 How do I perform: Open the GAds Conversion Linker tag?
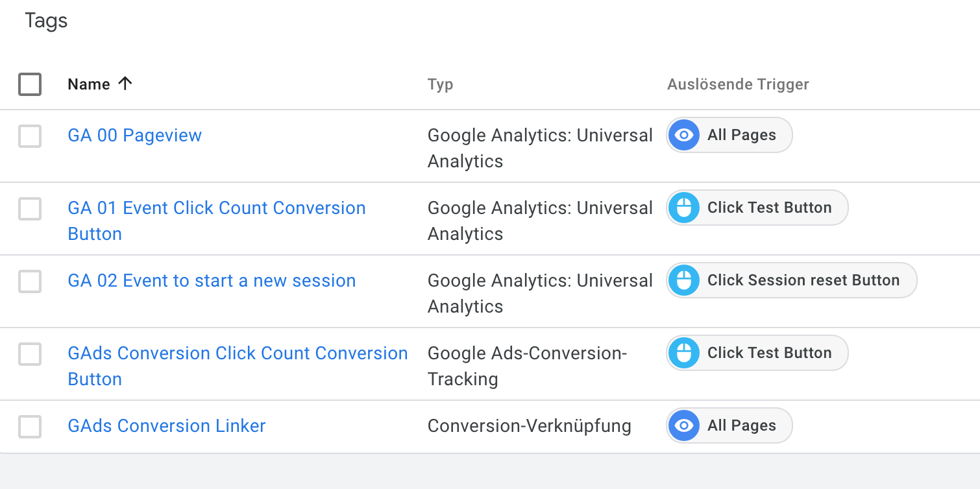(167, 426)
